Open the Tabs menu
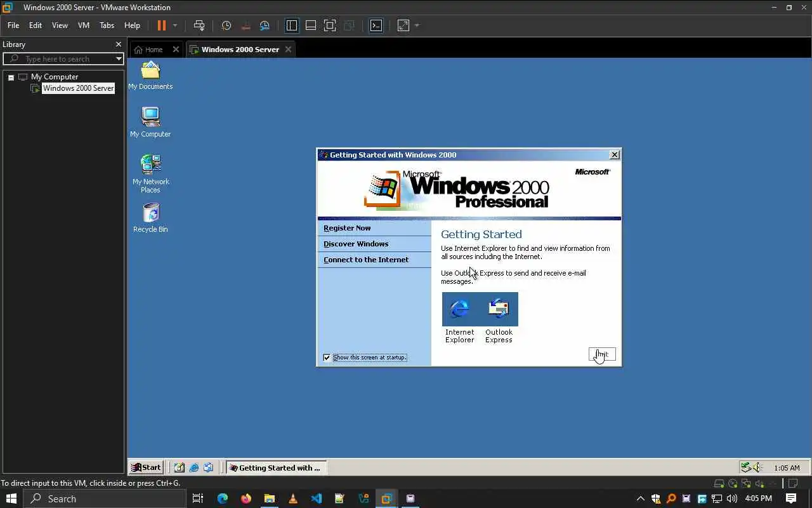Screen dimensions: 812x508 pos(107,25)
